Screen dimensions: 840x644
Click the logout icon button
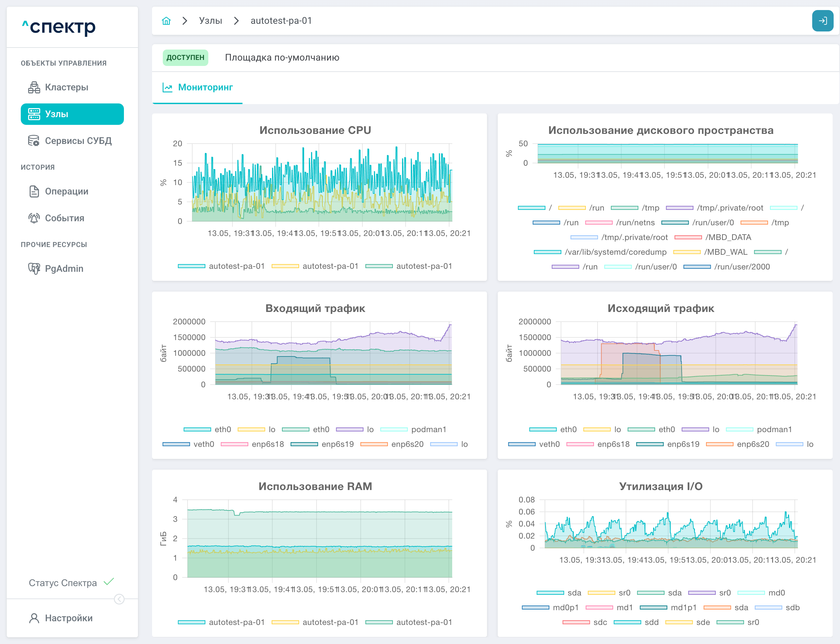tap(822, 21)
